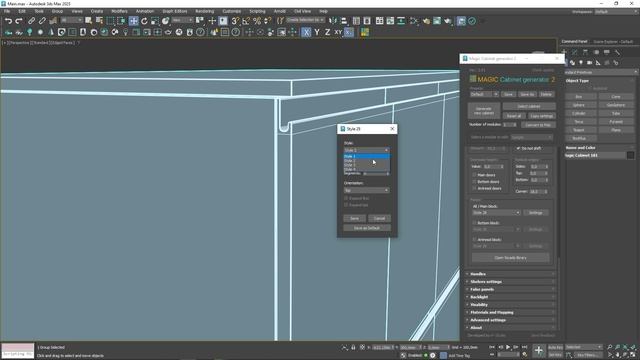
Task: Click the Convert to Poly button
Action: [x=538, y=125]
